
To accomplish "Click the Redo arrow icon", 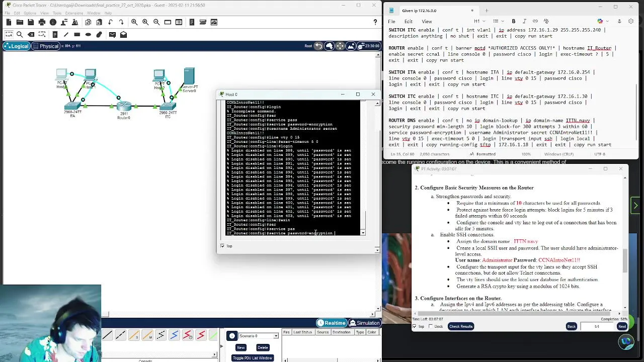I will 121,22.
